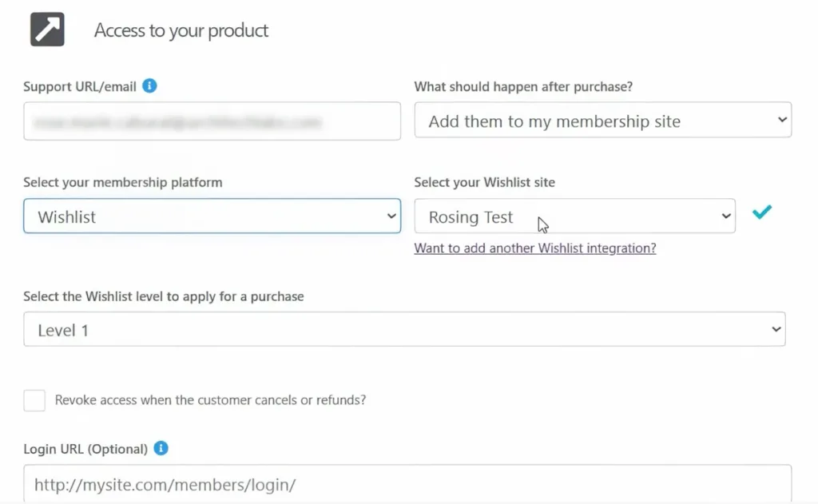Click the chevron on the after-purchase dropdown
This screenshot has width=818, height=504.
coord(783,120)
